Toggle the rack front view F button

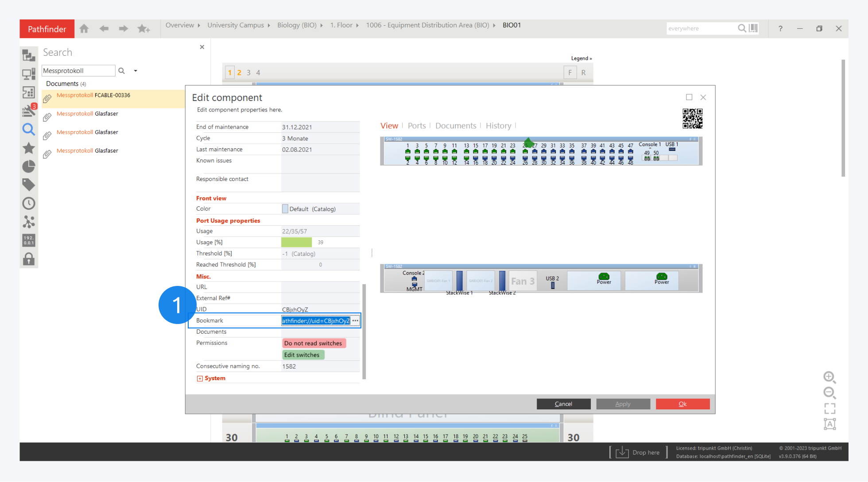coord(570,73)
